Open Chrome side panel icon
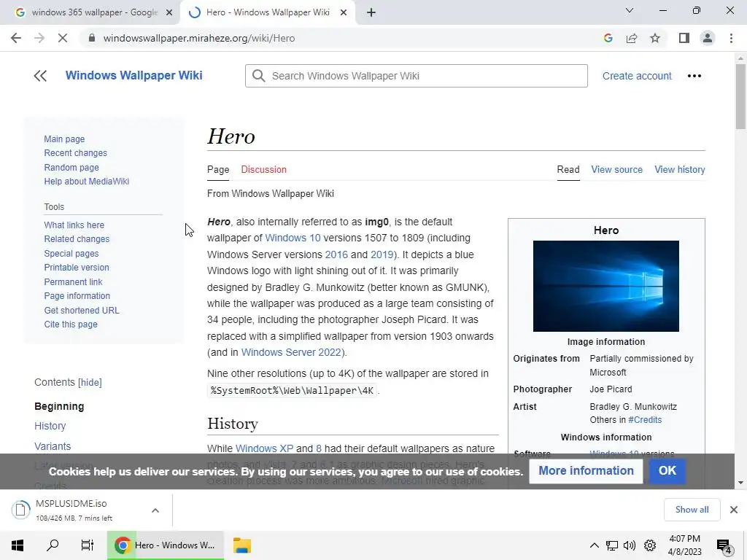This screenshot has height=560, width=747. (684, 38)
